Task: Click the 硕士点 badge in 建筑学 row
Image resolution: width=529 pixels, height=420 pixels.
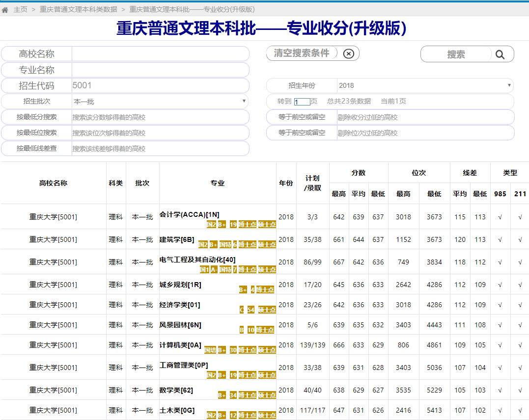Action: (267, 245)
